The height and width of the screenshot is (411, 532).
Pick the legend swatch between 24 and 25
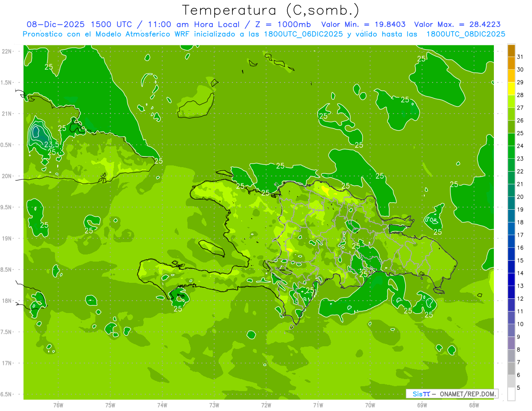(511, 140)
